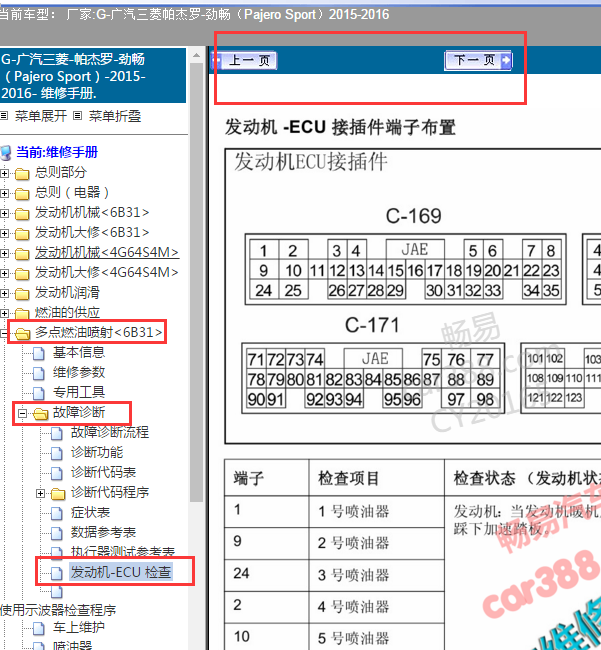Click the computer icon beside 当前:维修手册
This screenshot has height=650, width=601.
6,153
